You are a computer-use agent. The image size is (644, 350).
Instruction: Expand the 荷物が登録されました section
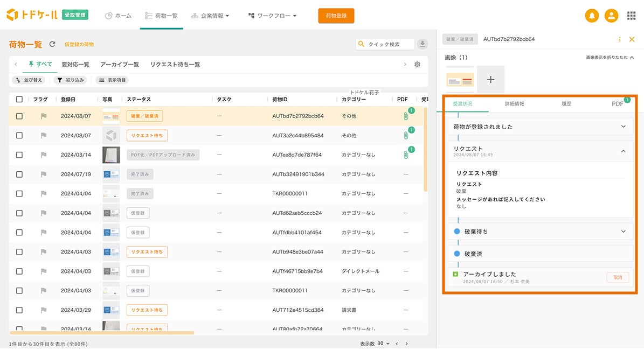pyautogui.click(x=624, y=127)
